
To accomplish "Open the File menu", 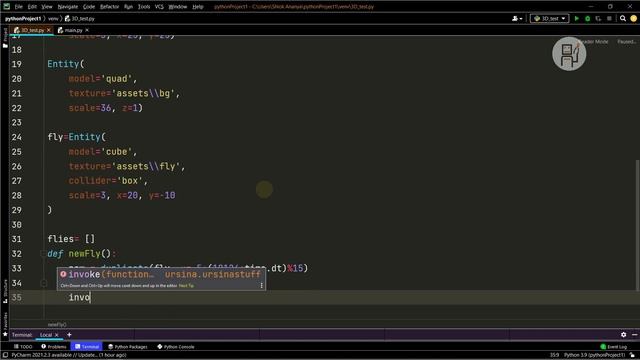I will click(x=18, y=7).
